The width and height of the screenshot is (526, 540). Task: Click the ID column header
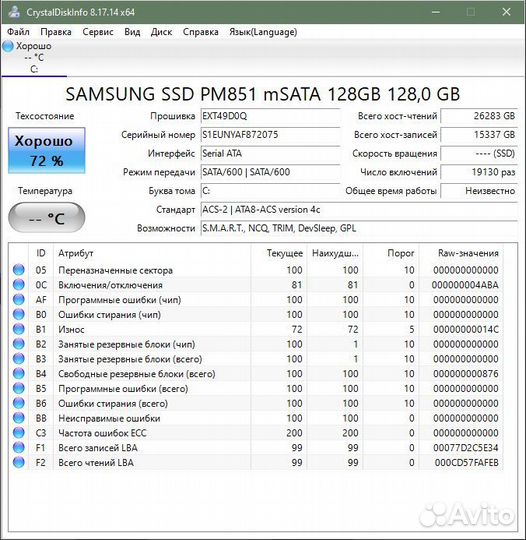(41, 253)
